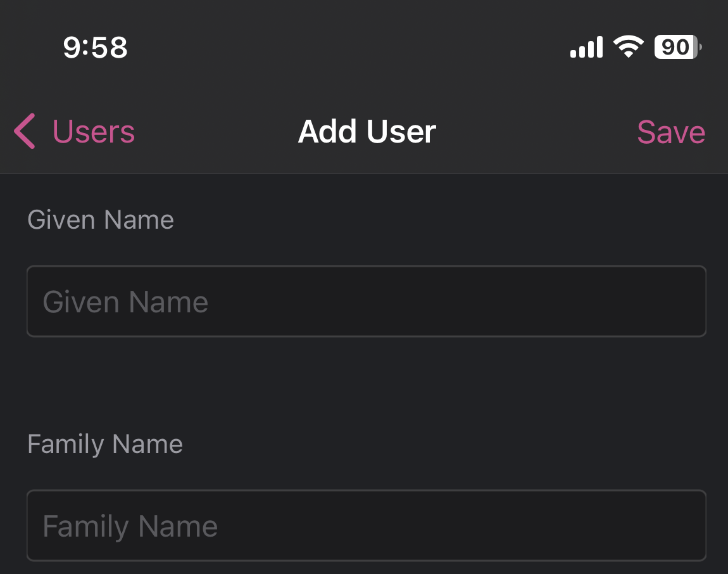Click the pink left-pointing navigation chevron

pyautogui.click(x=24, y=131)
